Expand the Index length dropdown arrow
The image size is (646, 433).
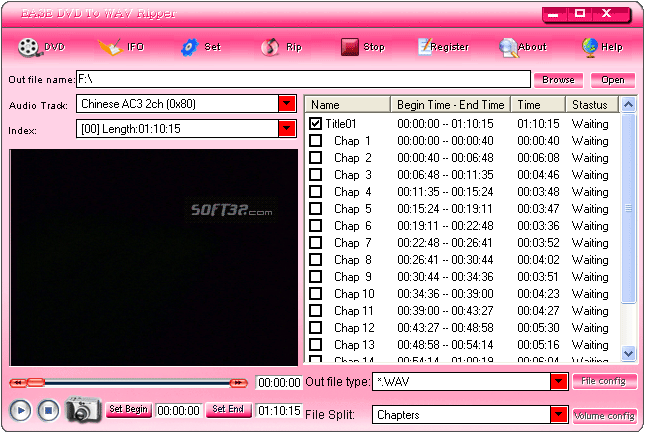287,129
